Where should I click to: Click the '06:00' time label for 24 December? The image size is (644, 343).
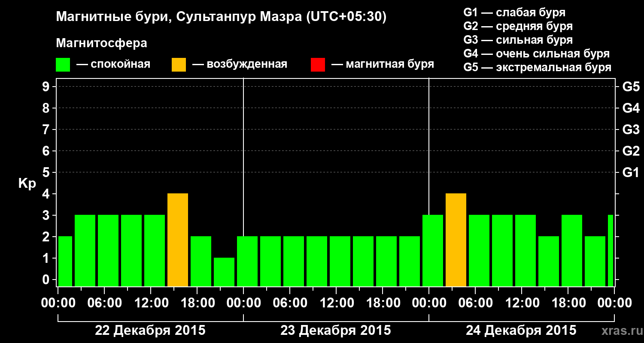(475, 303)
